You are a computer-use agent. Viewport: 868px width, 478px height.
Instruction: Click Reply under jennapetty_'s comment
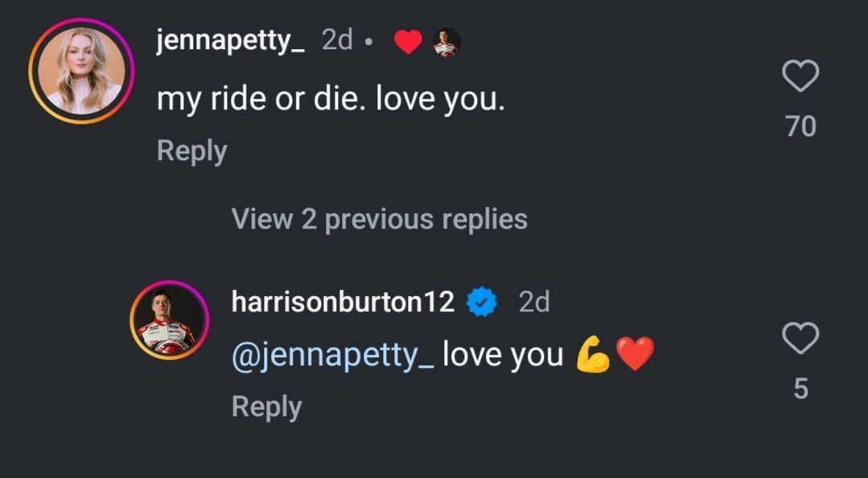pyautogui.click(x=191, y=149)
